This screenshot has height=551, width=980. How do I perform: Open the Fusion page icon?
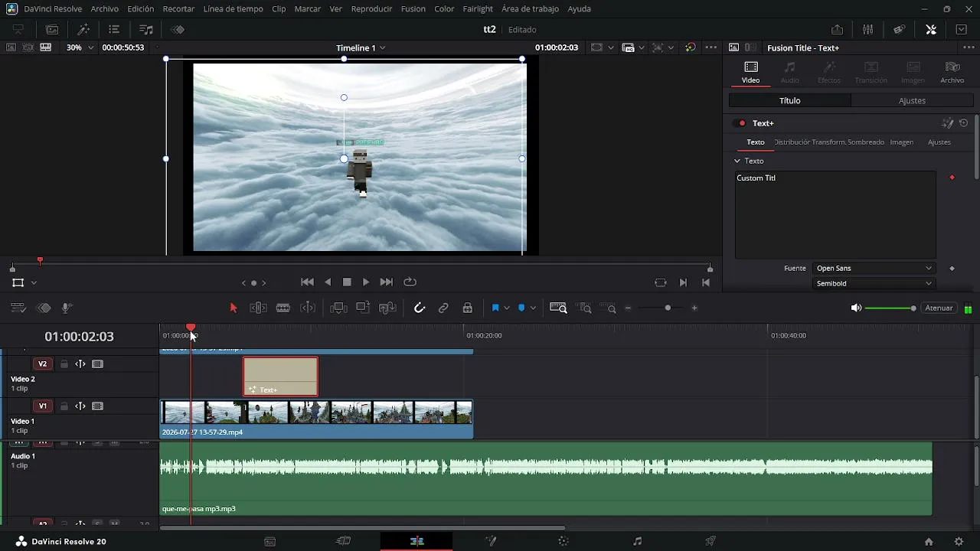(491, 541)
